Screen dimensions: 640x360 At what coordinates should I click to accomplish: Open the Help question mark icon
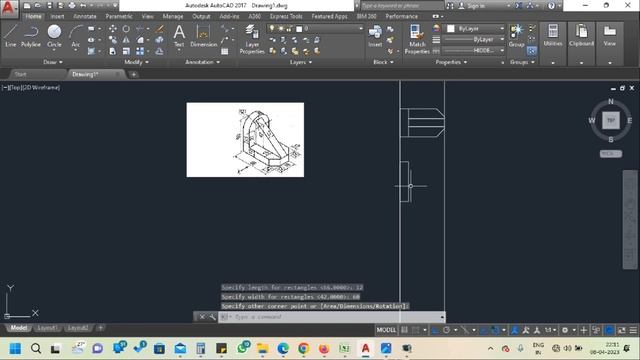pos(551,6)
